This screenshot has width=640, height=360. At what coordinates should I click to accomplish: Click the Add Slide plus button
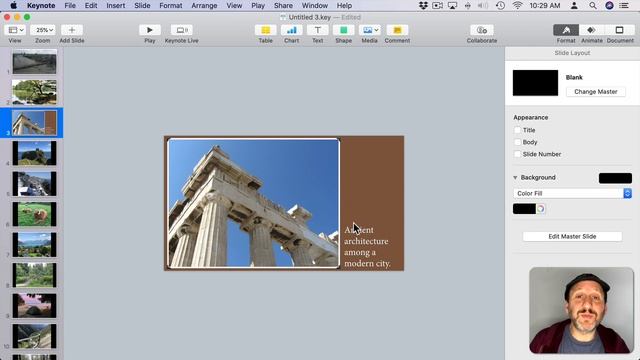pyautogui.click(x=72, y=30)
